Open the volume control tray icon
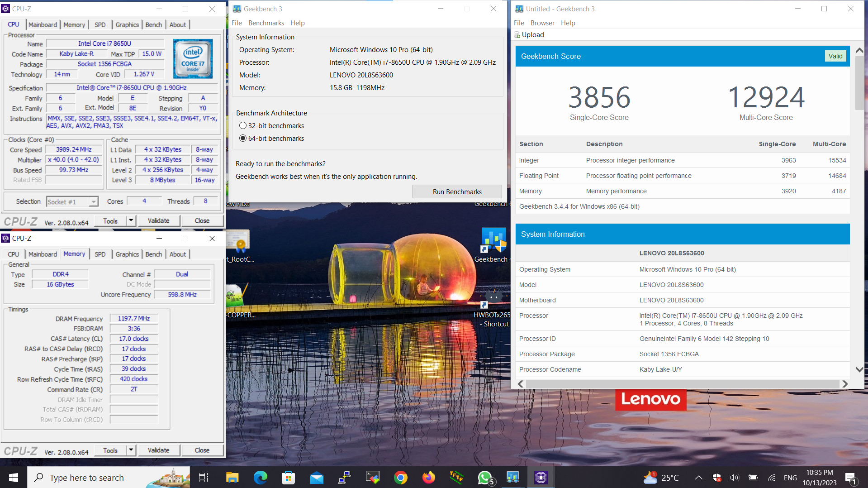The width and height of the screenshot is (868, 488). 734,478
